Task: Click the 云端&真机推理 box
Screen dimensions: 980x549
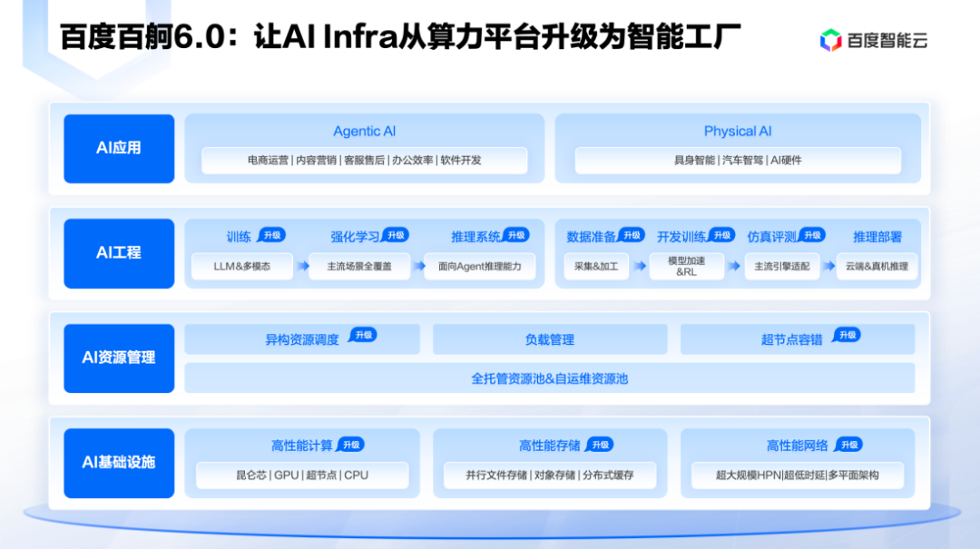Action: point(877,267)
